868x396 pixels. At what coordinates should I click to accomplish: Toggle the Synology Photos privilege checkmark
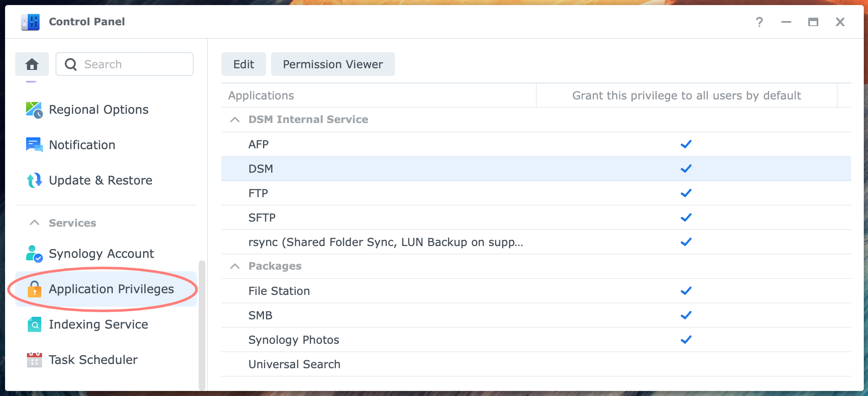click(x=686, y=340)
